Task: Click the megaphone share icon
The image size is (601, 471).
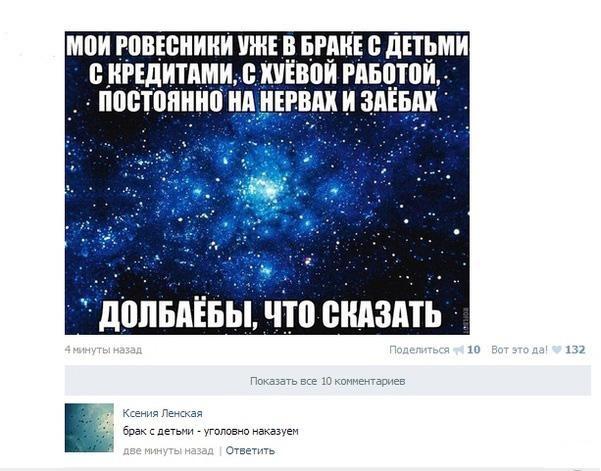Action: [458, 350]
